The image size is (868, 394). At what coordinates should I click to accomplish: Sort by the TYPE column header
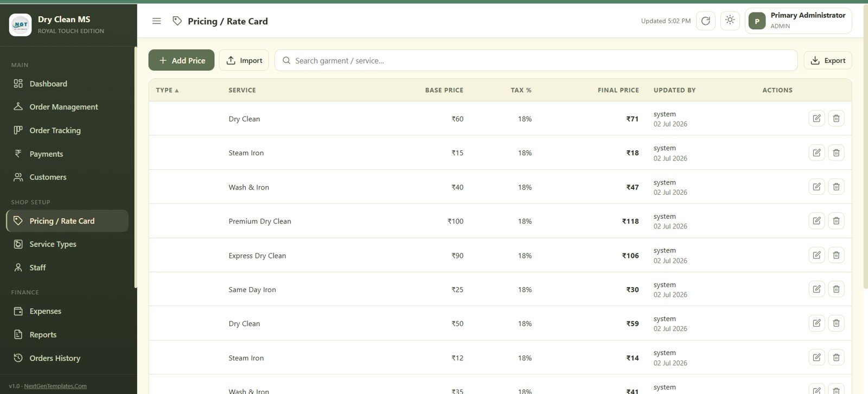167,90
